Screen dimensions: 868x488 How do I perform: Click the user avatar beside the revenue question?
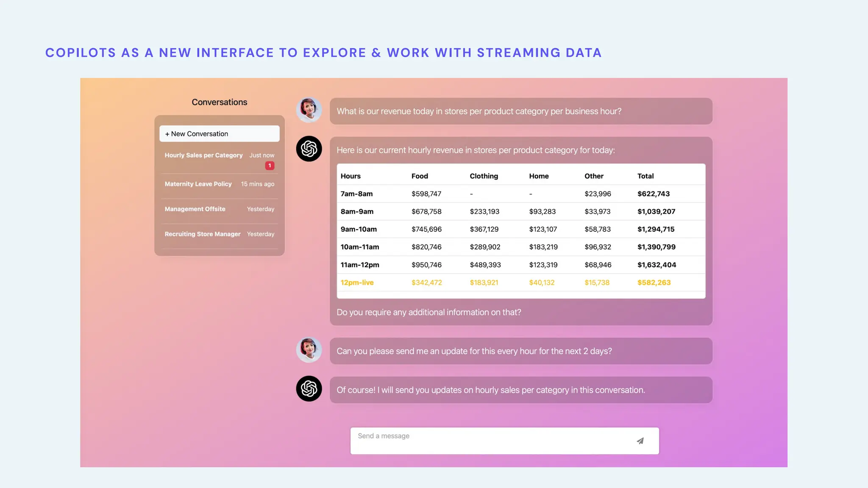(309, 110)
